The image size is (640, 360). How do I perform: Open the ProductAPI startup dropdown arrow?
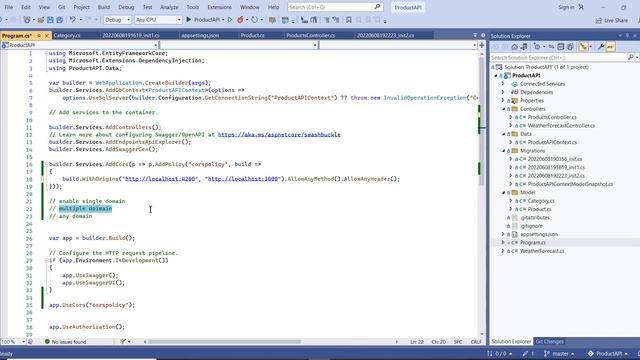(x=223, y=20)
